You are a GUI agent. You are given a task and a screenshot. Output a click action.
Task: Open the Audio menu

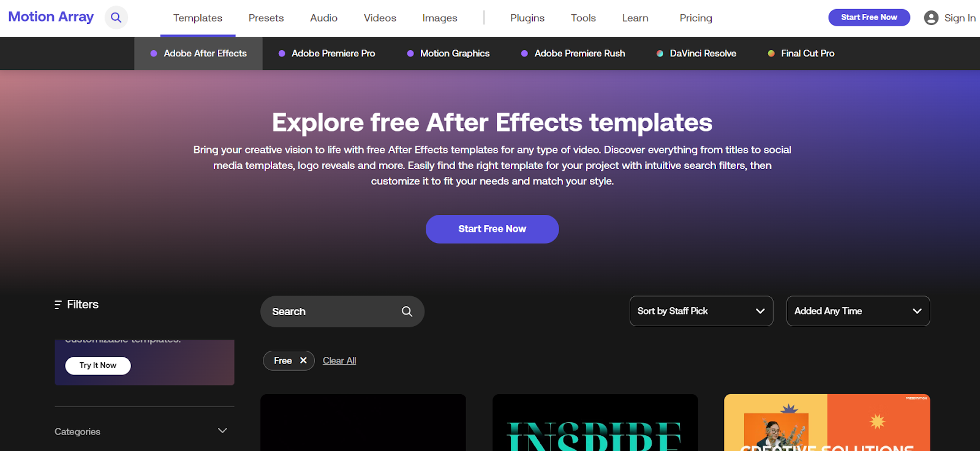point(323,18)
